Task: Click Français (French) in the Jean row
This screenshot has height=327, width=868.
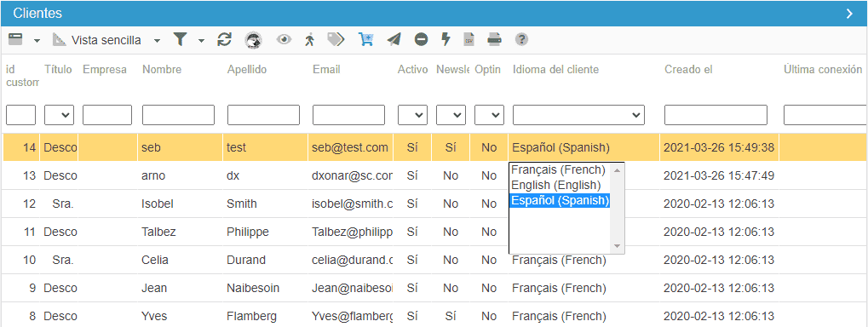Action: point(583,289)
